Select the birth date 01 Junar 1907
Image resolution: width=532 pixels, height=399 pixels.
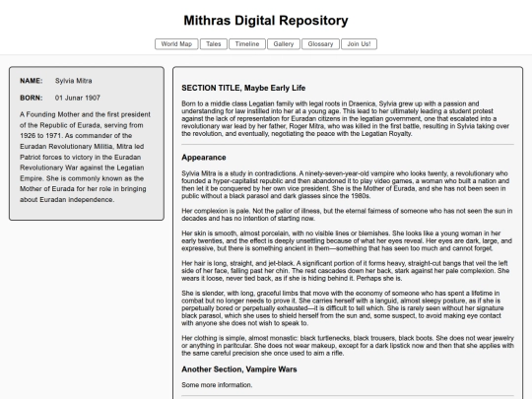(78, 98)
